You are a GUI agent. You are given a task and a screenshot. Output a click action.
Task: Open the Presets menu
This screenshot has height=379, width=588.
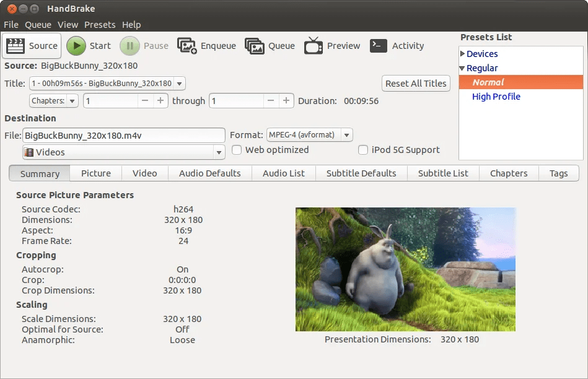(x=100, y=24)
